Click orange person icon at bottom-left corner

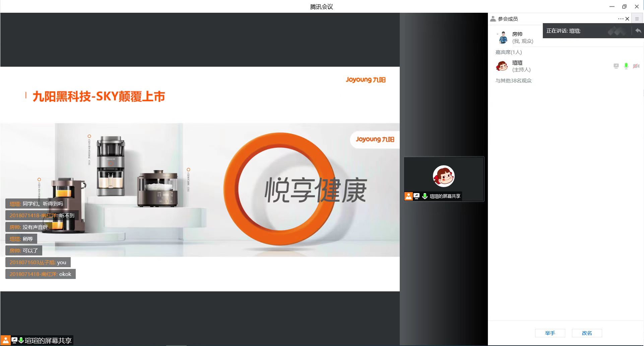[6, 341]
